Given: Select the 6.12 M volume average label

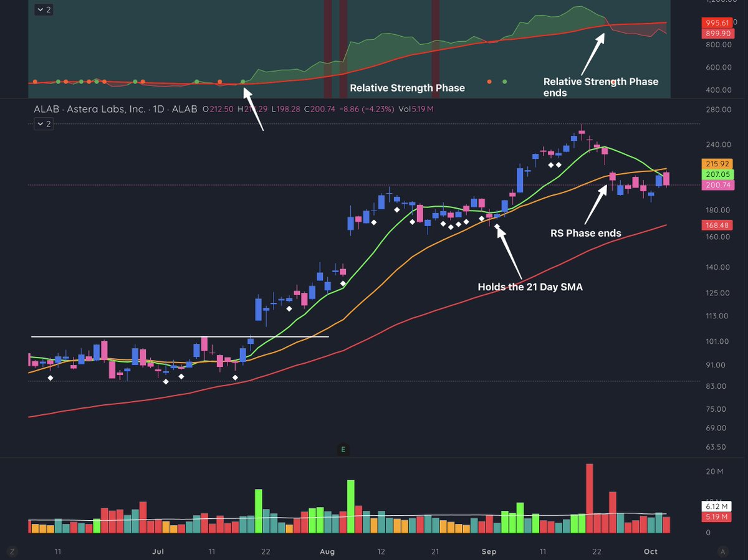Looking at the screenshot, I should pyautogui.click(x=716, y=505).
